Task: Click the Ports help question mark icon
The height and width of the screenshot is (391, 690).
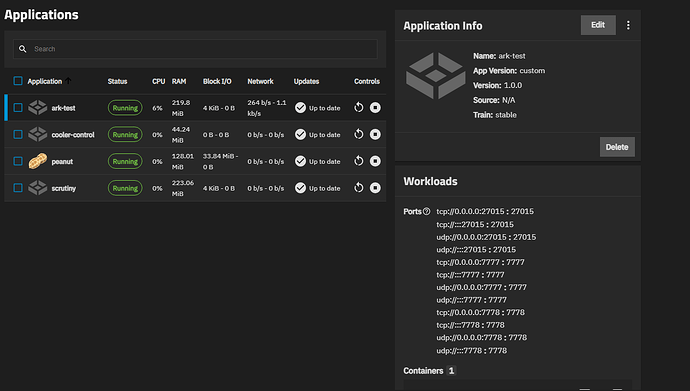Action: point(426,212)
